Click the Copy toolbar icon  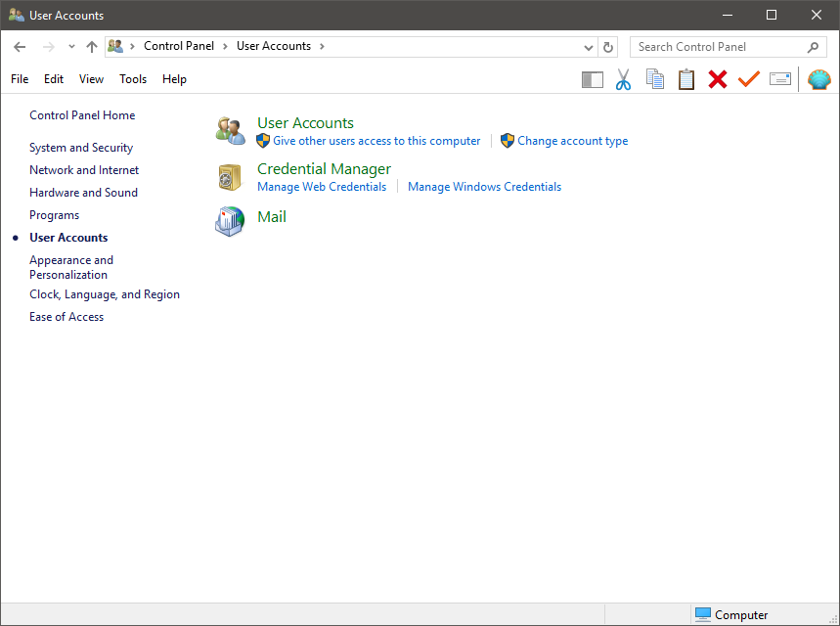[x=654, y=79]
